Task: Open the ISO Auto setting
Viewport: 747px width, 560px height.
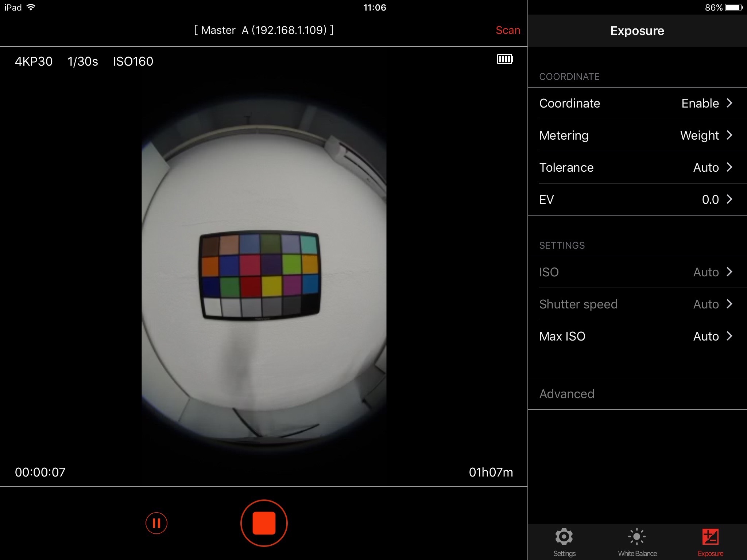Action: click(x=637, y=272)
